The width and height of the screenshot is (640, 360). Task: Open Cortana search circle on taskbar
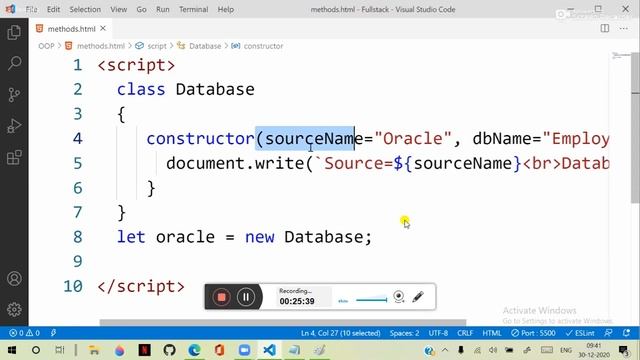click(36, 350)
